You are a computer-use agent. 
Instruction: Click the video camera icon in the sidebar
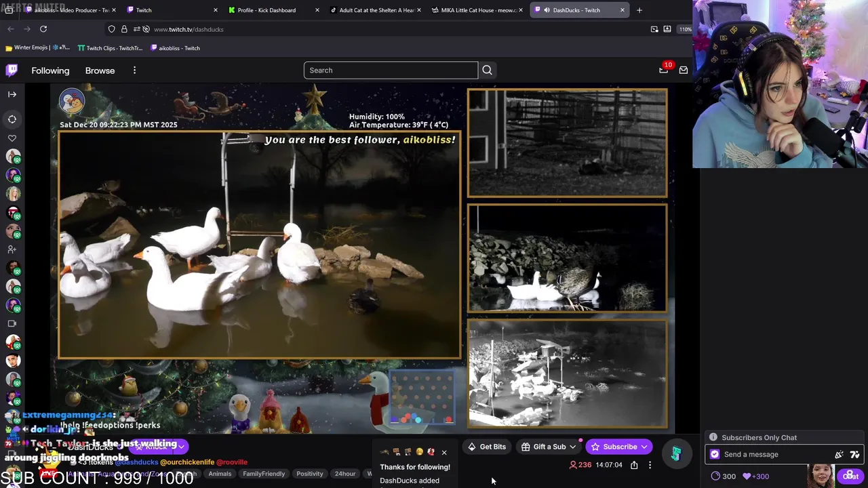12,323
